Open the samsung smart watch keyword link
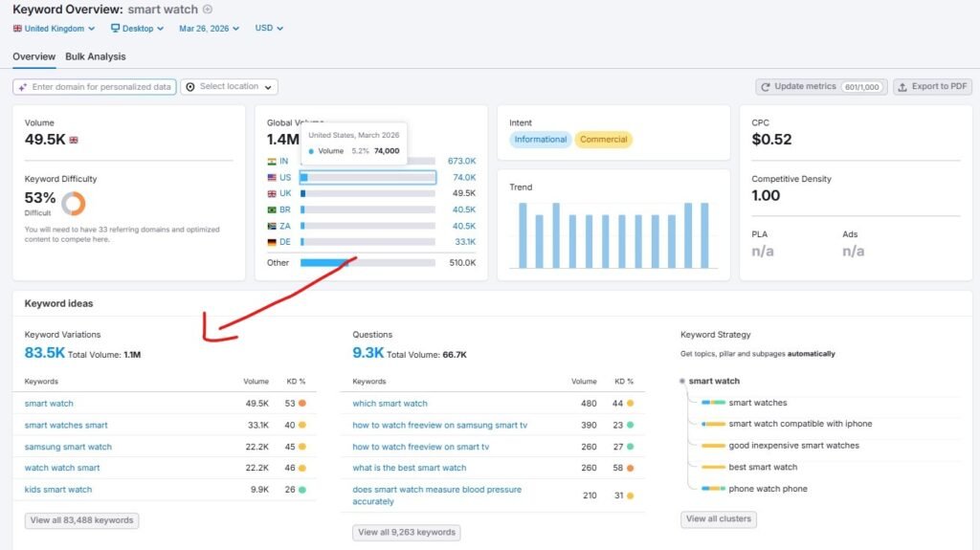The width and height of the screenshot is (980, 550). pos(68,447)
